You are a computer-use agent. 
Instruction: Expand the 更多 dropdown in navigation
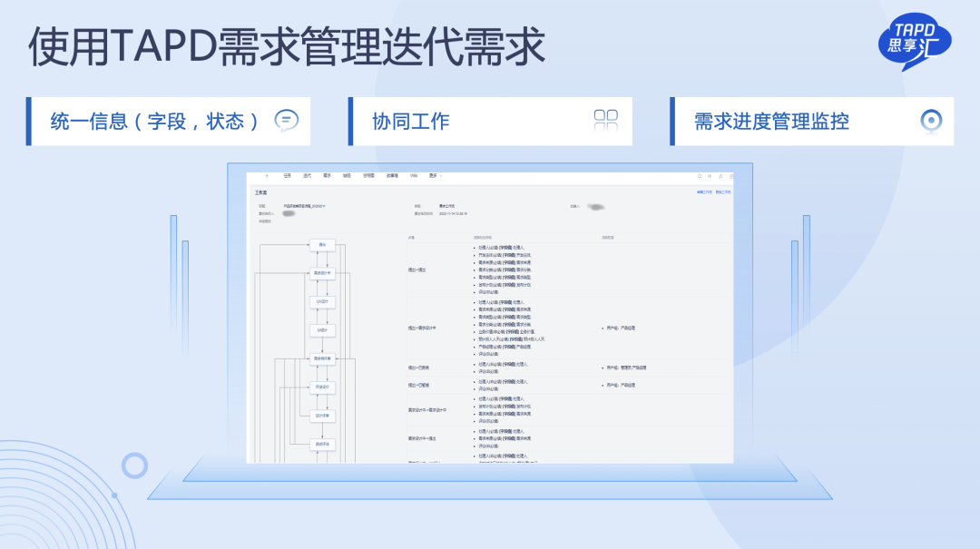pos(436,176)
